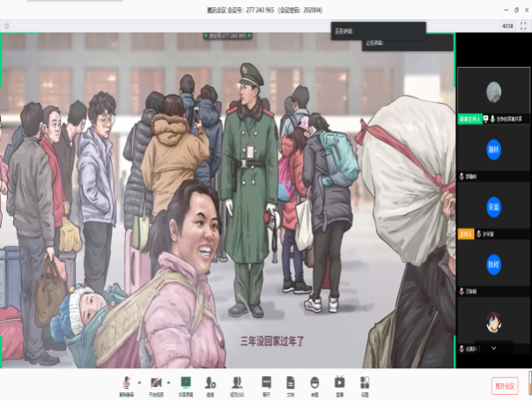
Task: Select the anime avatar participant tile
Action: [x=493, y=324]
